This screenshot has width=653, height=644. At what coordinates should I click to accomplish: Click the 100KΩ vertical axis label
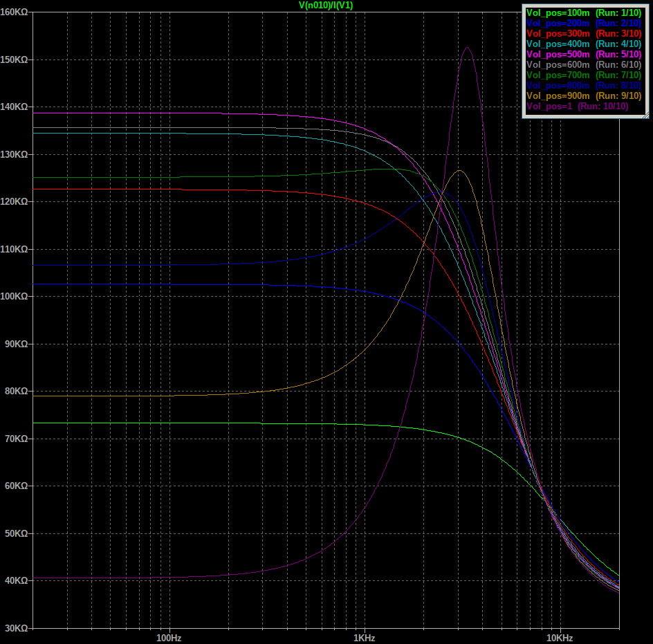(14, 297)
